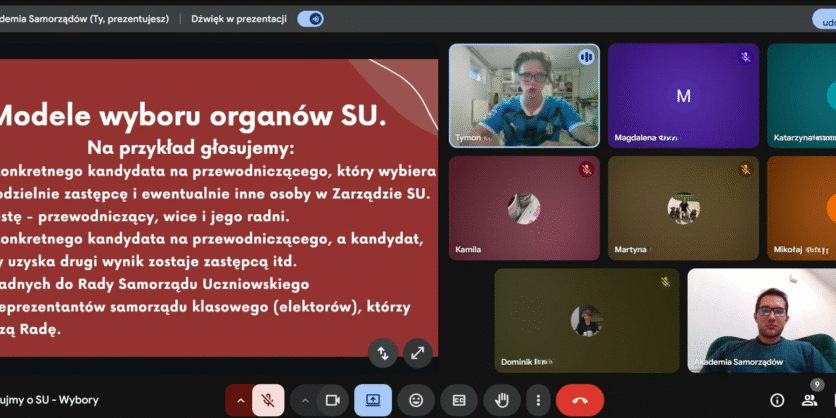836x418 pixels.
Task: Open the three-dot more options menu
Action: (539, 400)
